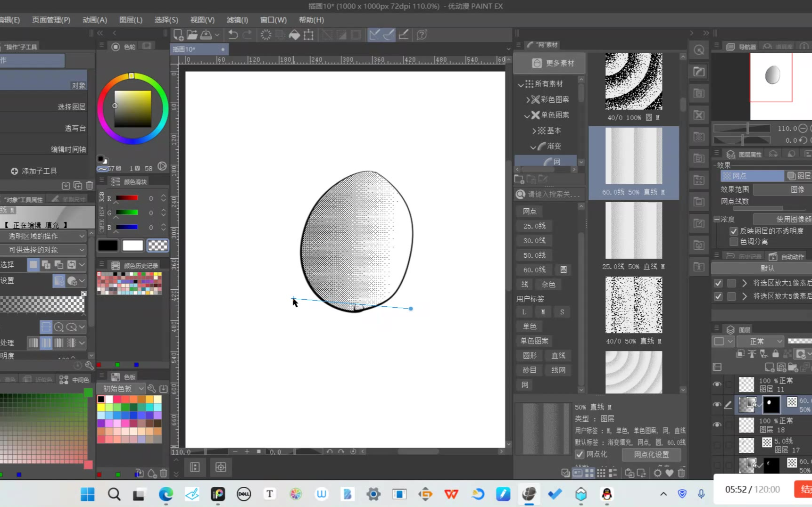Click the Fill bucket icon in the command bar

click(294, 34)
